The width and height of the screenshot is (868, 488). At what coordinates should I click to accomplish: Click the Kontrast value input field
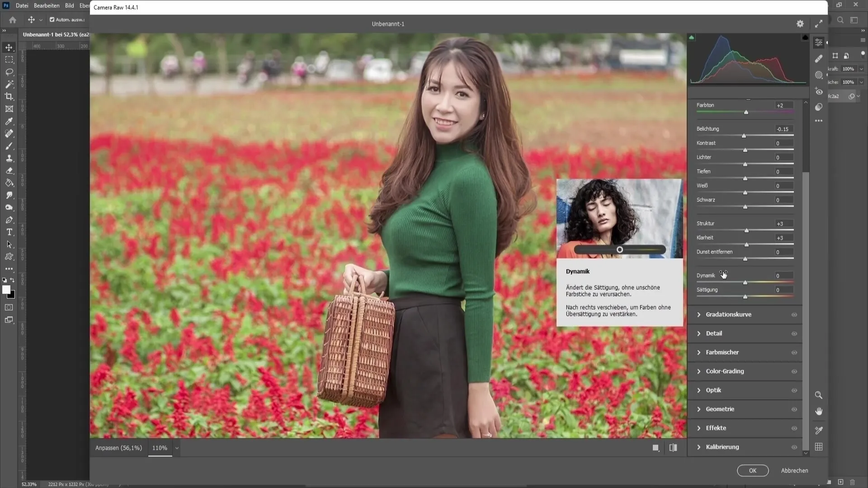pyautogui.click(x=784, y=143)
